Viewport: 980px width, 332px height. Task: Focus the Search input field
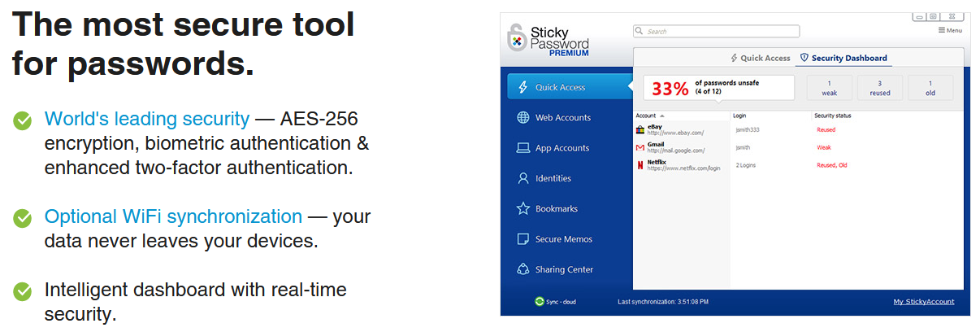(x=716, y=31)
